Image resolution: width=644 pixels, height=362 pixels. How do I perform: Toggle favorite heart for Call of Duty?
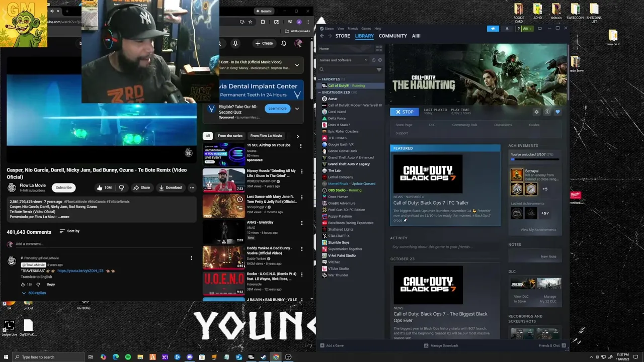click(557, 112)
